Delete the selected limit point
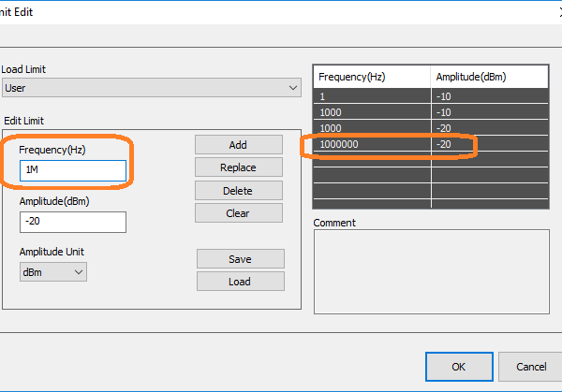This screenshot has width=562, height=392. [x=238, y=190]
